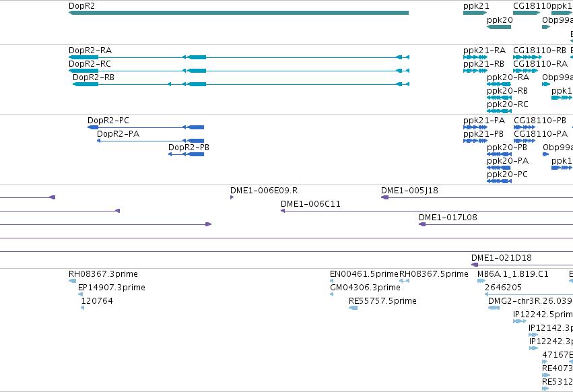Click the 2646205 feature label

point(503,288)
